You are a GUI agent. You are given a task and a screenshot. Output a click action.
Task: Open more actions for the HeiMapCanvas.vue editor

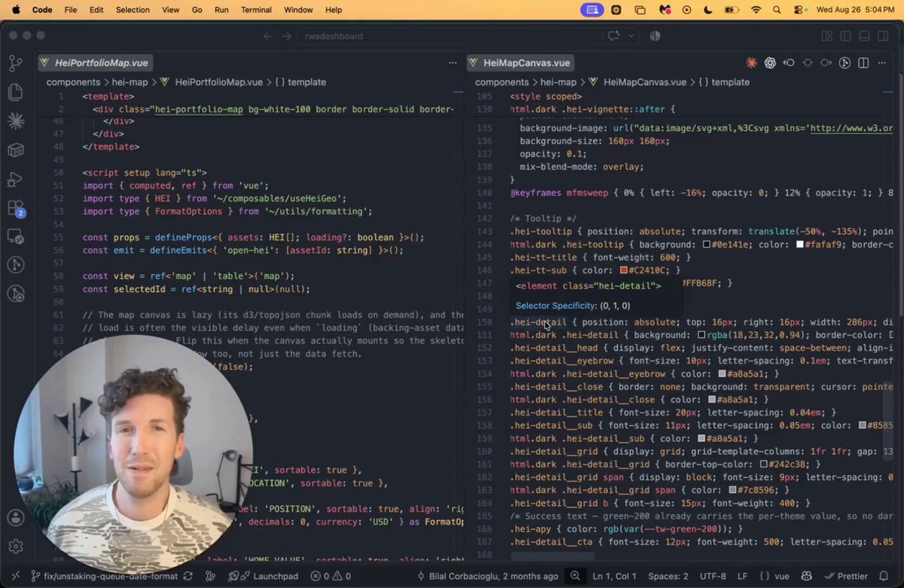[x=882, y=63]
